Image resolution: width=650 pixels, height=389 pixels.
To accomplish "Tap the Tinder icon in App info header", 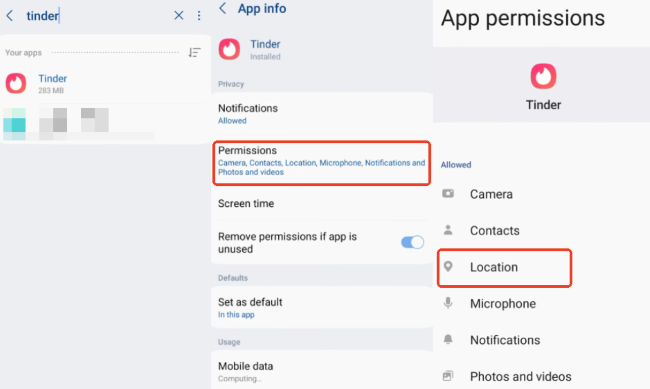I will click(229, 49).
